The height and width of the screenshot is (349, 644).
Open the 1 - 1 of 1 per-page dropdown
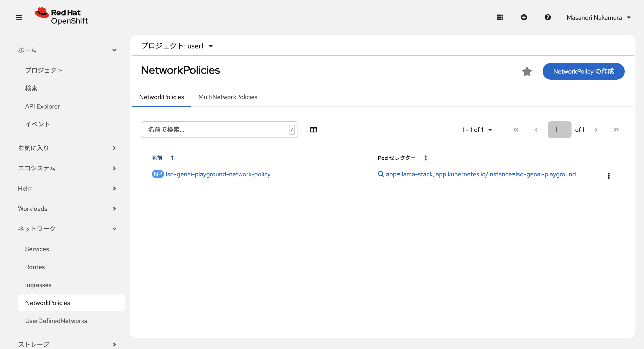click(x=477, y=130)
